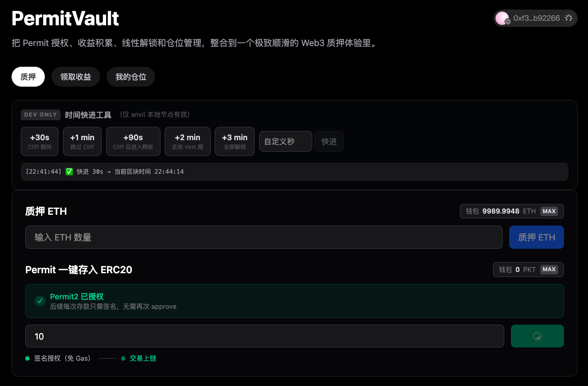Click the +30s Cliff 期前 button
Viewport: 588px width, 386px height.
[39, 141]
